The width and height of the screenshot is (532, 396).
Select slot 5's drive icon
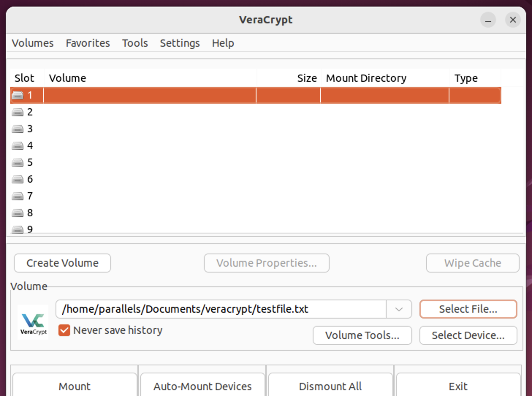(18, 162)
